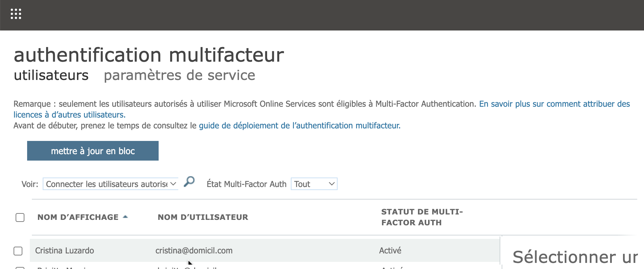The height and width of the screenshot is (269, 644).
Task: Open the paramètres de service tab
Action: point(179,75)
